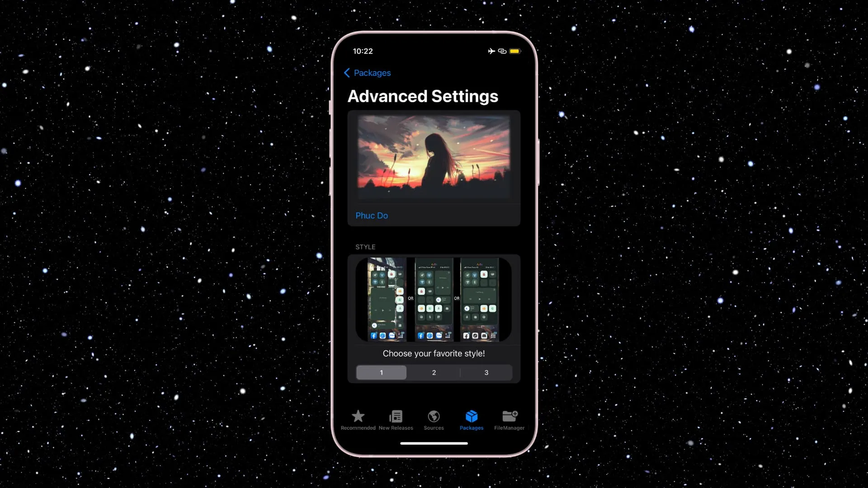Screen dimensions: 868x488
Task: Select style option 2
Action: pos(434,372)
